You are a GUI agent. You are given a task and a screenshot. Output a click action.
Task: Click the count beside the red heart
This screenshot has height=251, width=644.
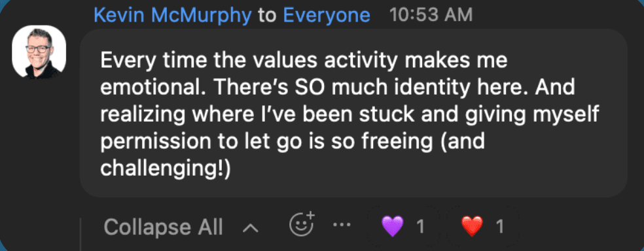(500, 227)
